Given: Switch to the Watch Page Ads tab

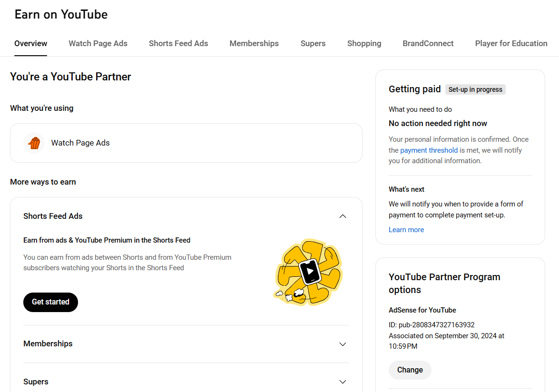Looking at the screenshot, I should (x=98, y=43).
